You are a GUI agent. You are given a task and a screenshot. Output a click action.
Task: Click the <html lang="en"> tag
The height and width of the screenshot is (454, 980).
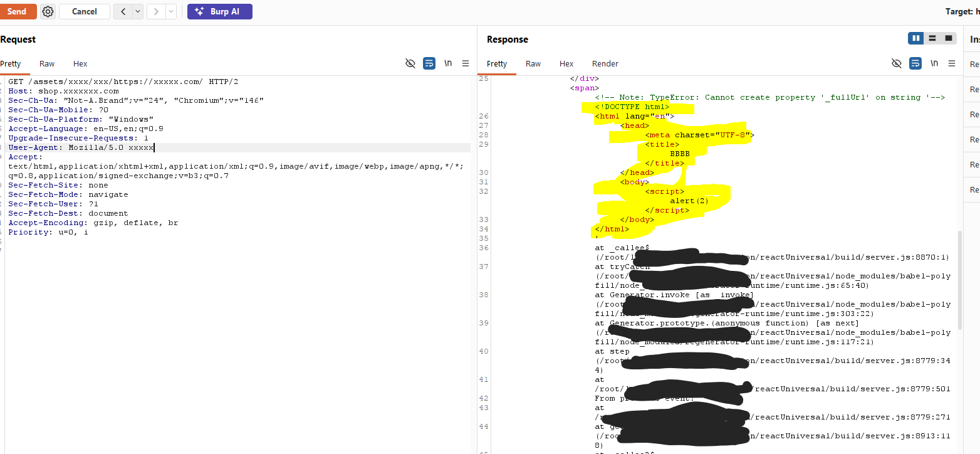pos(635,116)
